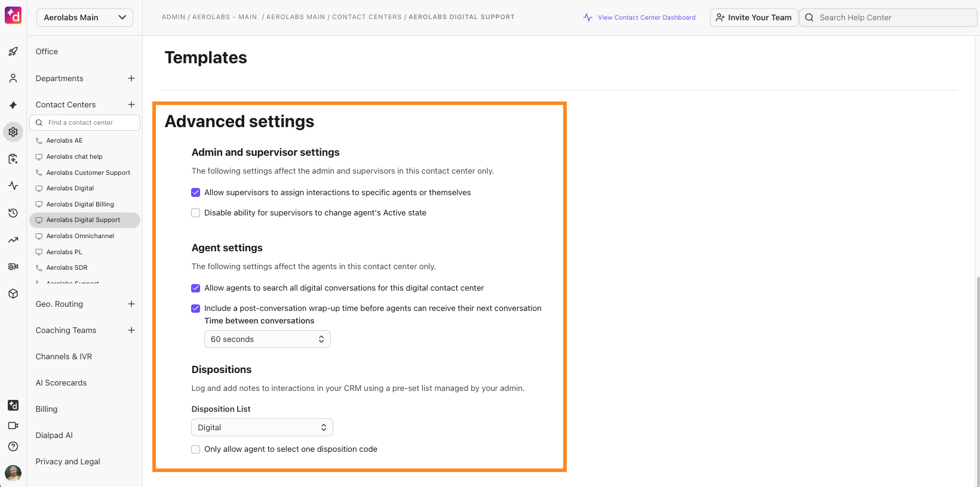Screen dimensions: 980x487
Task: Toggle allow agents to search digital conversations
Action: [x=195, y=288]
